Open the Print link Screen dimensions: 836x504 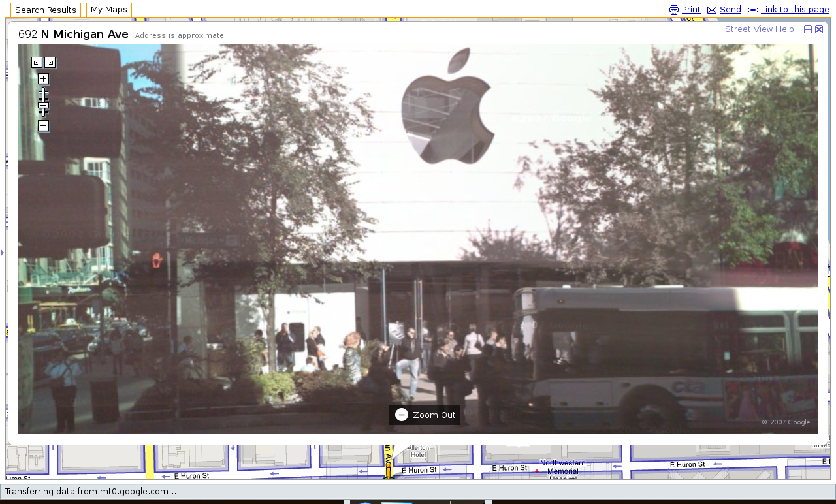pos(691,10)
